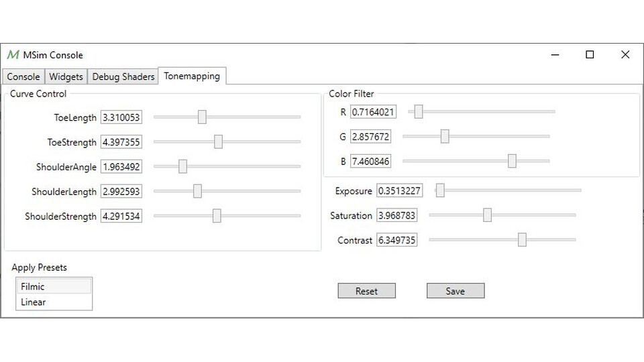The image size is (644, 362).
Task: Click the ShoulderLength slider thumb
Action: [x=197, y=191]
